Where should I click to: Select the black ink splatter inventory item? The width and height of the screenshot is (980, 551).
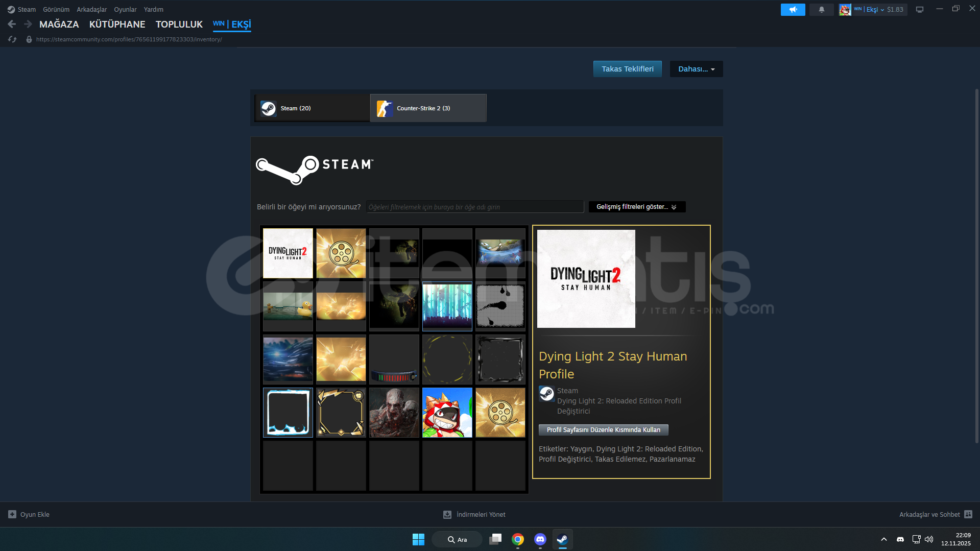(500, 306)
